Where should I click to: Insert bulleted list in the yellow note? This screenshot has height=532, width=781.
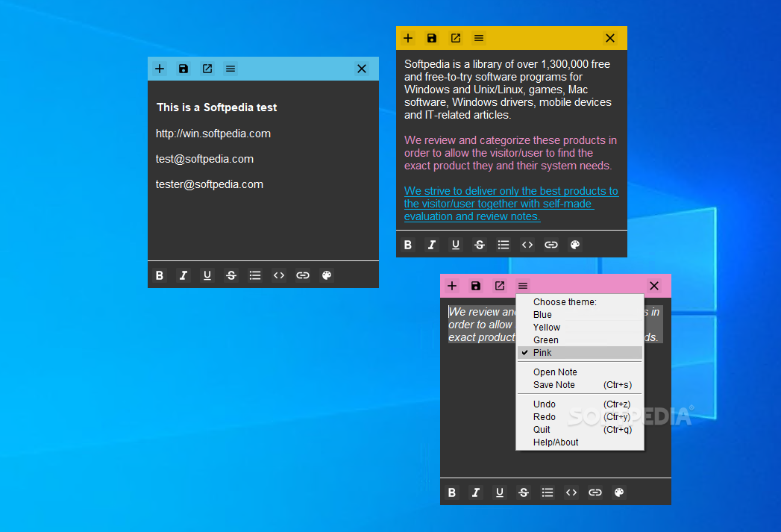point(504,245)
